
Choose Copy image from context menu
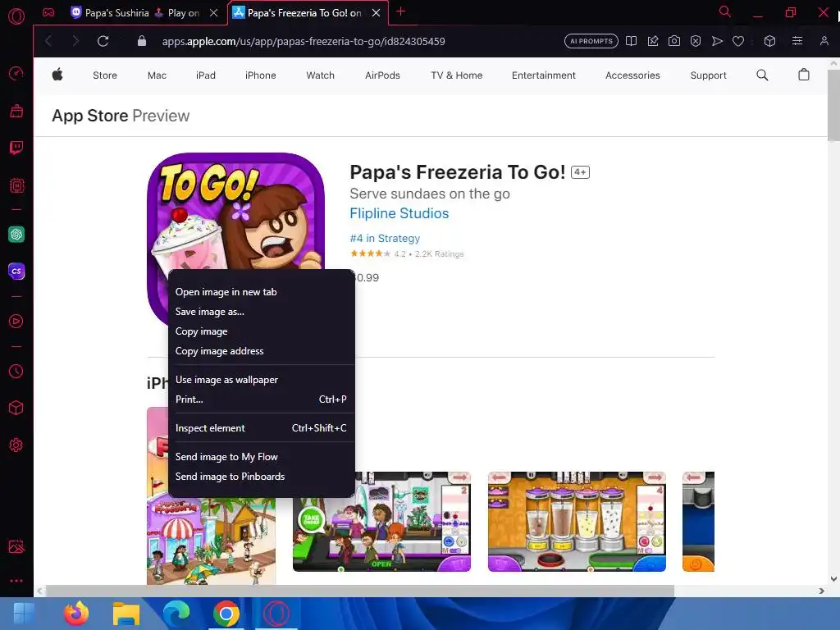pos(261,331)
